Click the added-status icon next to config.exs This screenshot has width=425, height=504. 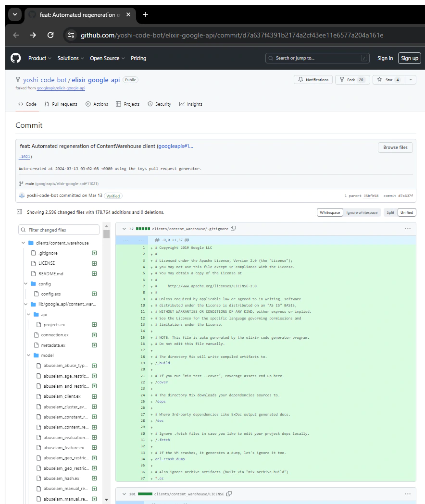coord(94,294)
